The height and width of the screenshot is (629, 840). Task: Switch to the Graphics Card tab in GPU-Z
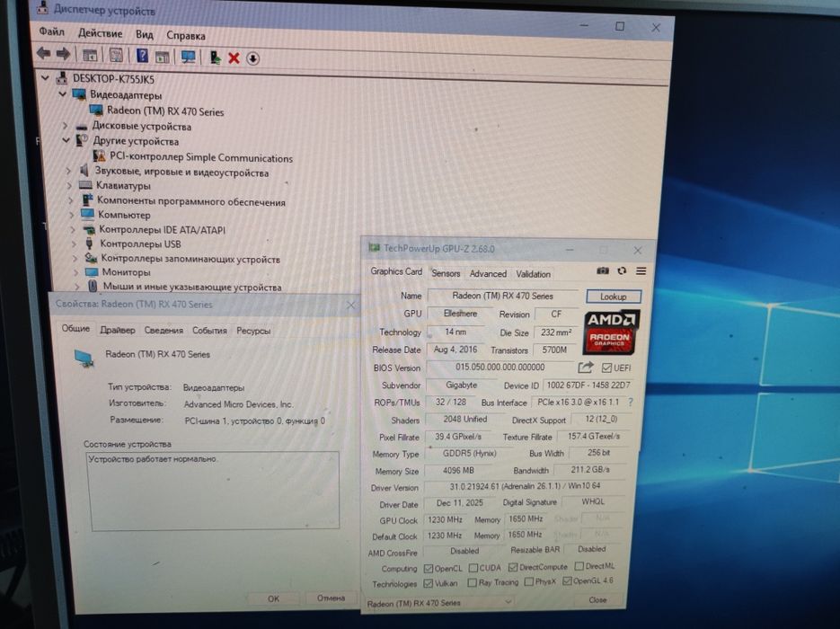396,271
